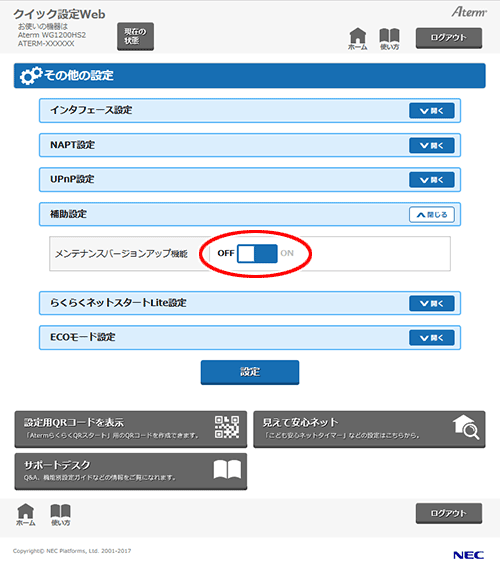Expand the らくらくネットスタートLite設定 section
The width and height of the screenshot is (500, 568).
432,303
